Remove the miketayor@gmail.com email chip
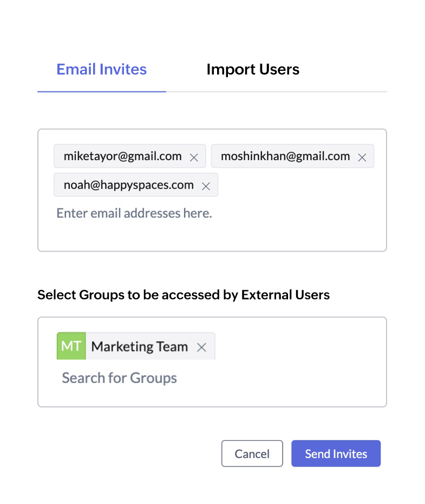Screen dimensions: 425x504 194,158
